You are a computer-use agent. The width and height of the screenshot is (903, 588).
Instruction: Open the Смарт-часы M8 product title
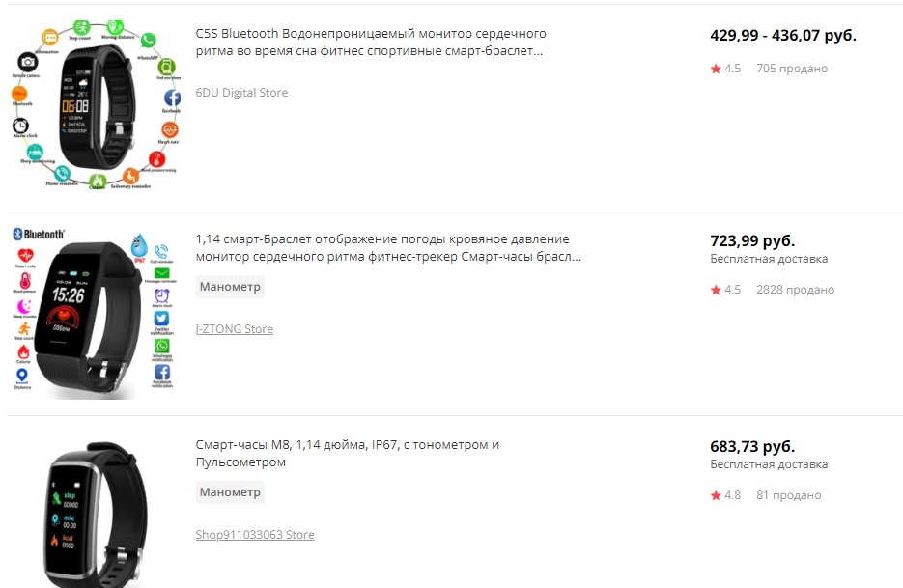coord(348,453)
